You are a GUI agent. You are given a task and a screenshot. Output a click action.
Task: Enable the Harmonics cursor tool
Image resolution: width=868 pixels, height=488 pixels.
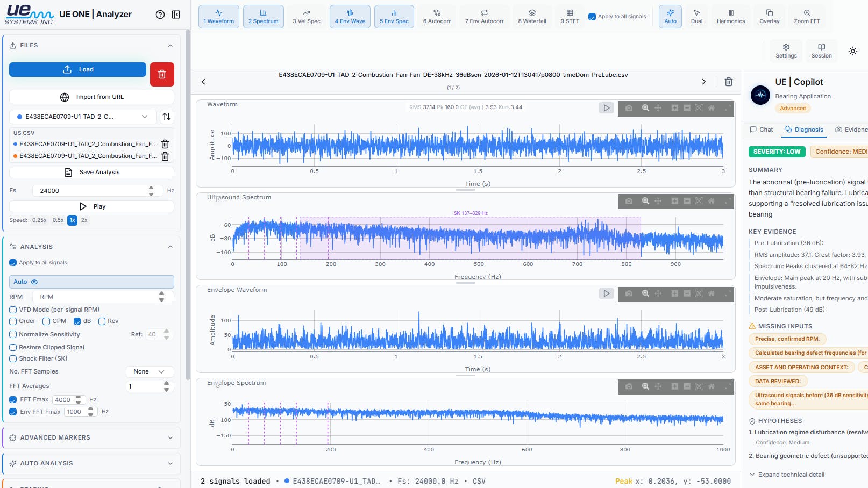click(731, 17)
